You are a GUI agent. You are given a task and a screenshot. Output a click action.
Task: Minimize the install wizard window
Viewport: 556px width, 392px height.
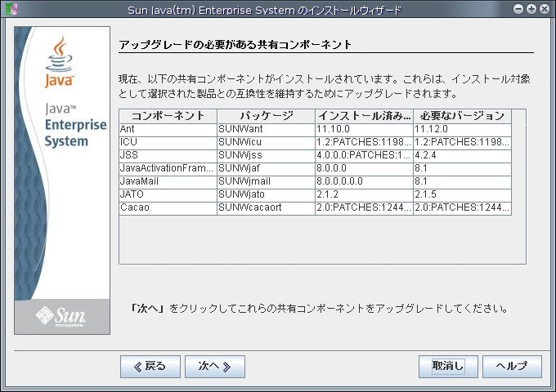coord(518,9)
